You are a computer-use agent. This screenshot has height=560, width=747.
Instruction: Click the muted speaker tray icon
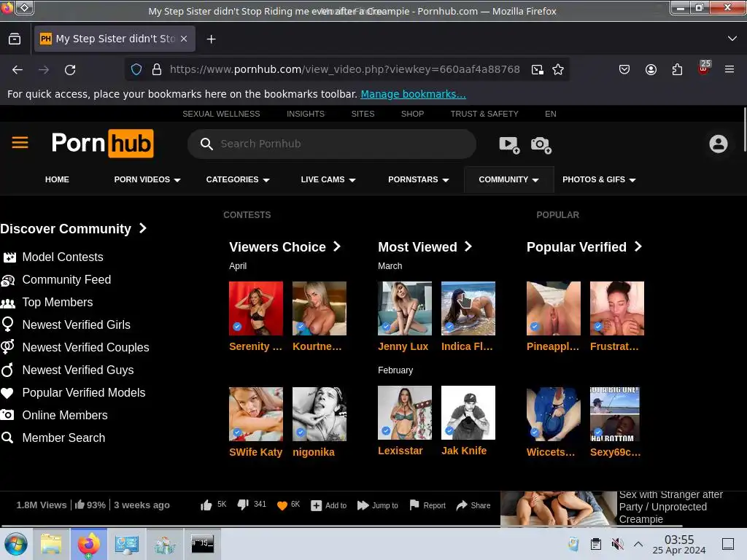[617, 544]
